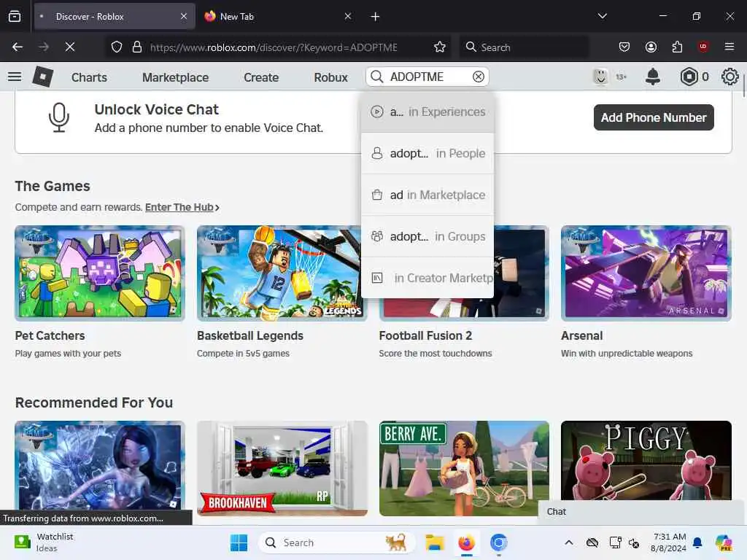
Task: Switch to Discover - Roblox tab
Action: (115, 16)
